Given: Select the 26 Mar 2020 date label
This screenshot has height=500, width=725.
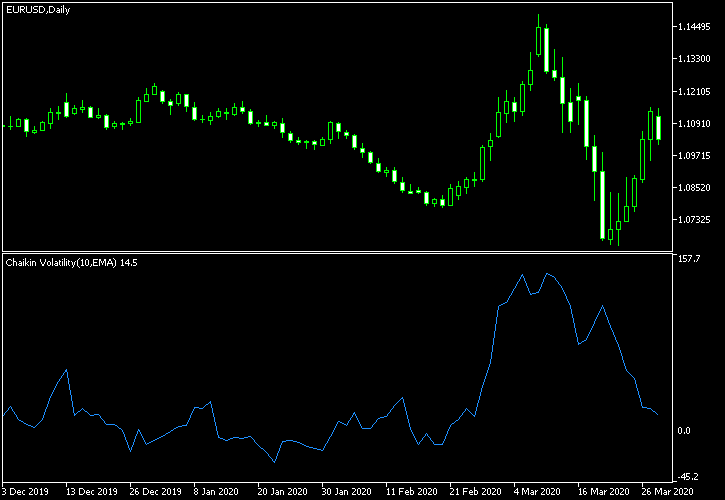Looking at the screenshot, I should 667,491.
